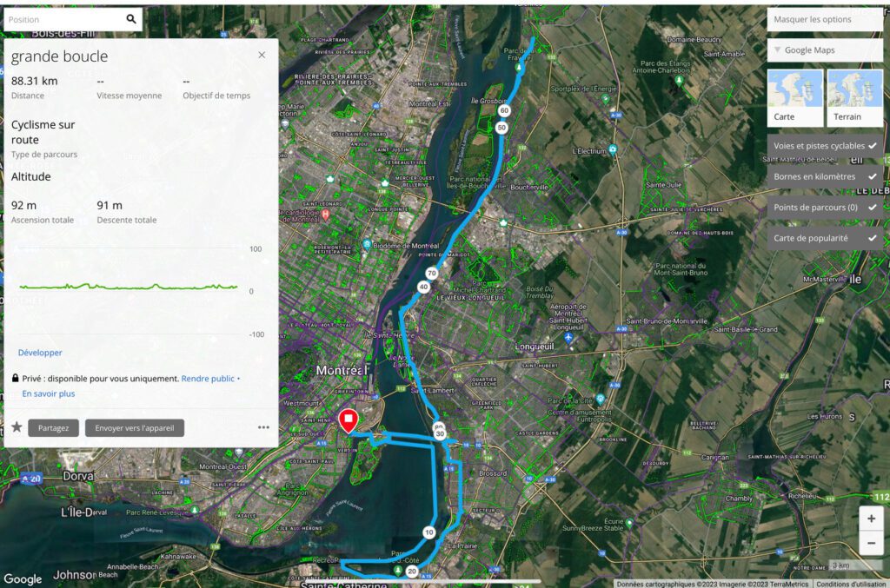Open the Google Maps provider dropdown
890x588 pixels.
[825, 50]
